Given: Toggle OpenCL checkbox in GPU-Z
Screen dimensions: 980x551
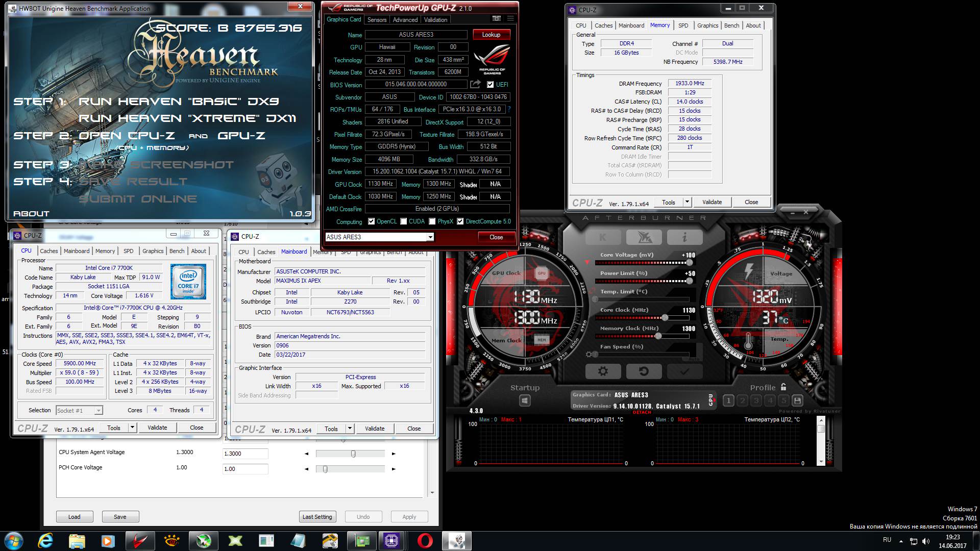Looking at the screenshot, I should pyautogui.click(x=371, y=221).
